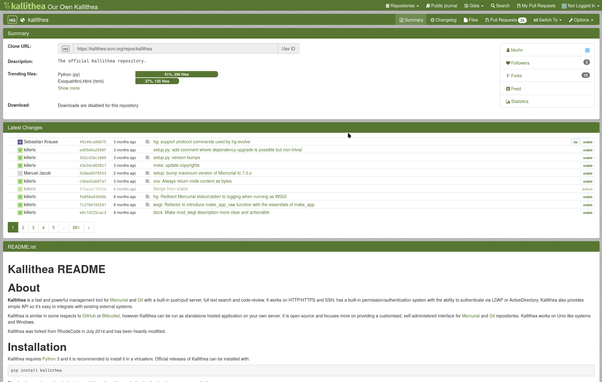
Task: Click the tip tag on first commit row
Action: pos(575,142)
